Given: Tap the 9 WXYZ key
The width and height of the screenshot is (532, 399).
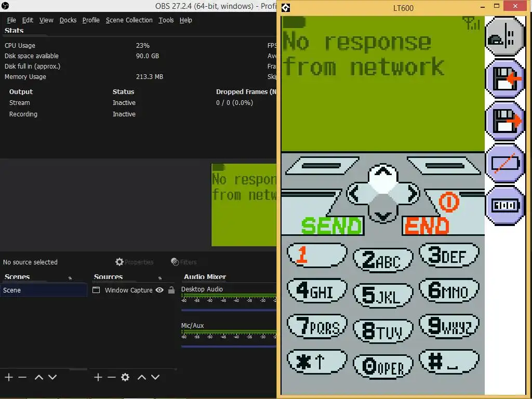Looking at the screenshot, I should [x=449, y=326].
